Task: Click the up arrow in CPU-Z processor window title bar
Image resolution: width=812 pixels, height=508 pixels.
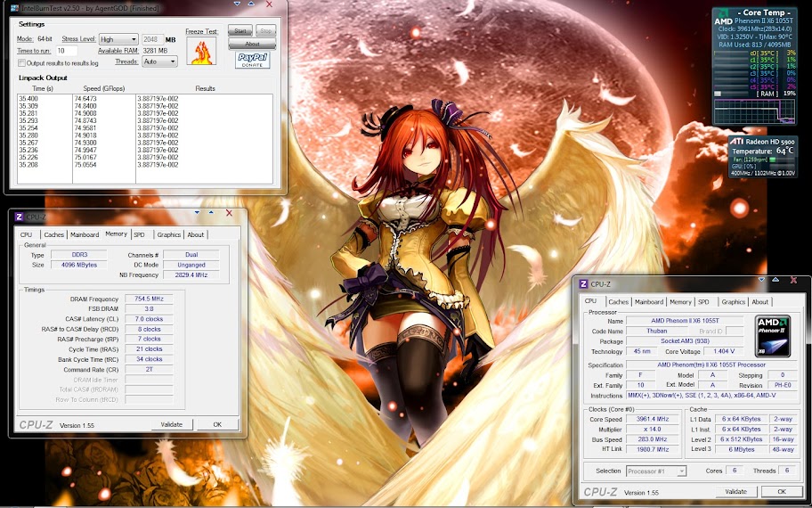Action: (775, 280)
